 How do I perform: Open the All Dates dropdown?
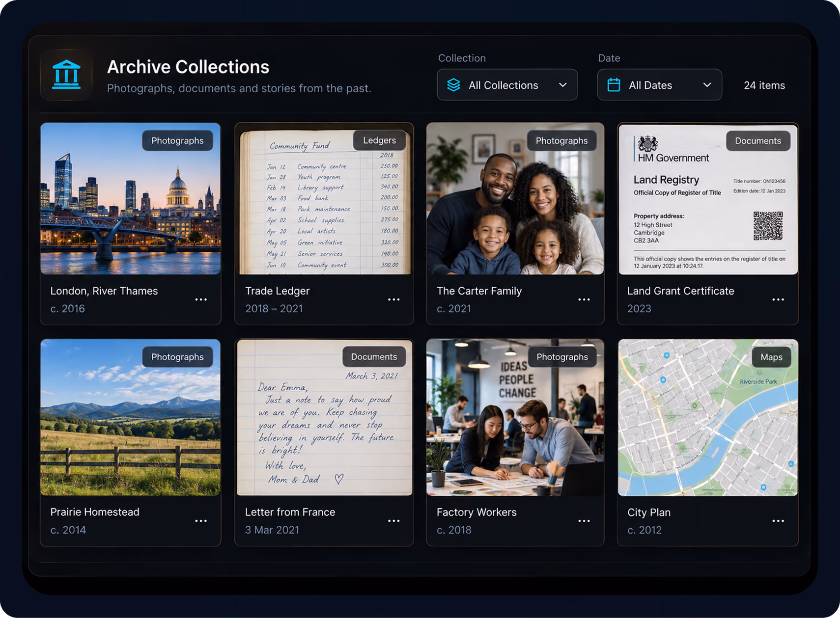click(x=659, y=85)
